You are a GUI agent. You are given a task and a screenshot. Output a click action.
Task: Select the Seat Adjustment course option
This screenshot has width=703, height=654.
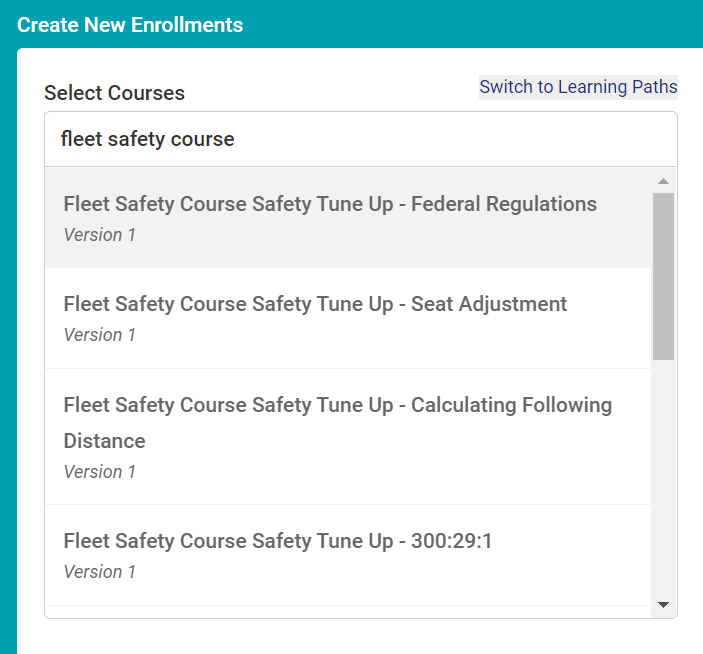click(315, 304)
